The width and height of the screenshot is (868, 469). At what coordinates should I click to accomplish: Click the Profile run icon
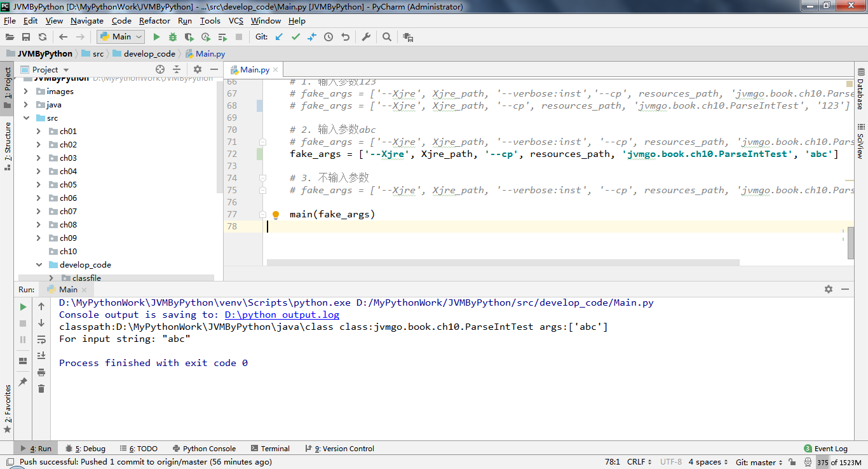coord(206,37)
